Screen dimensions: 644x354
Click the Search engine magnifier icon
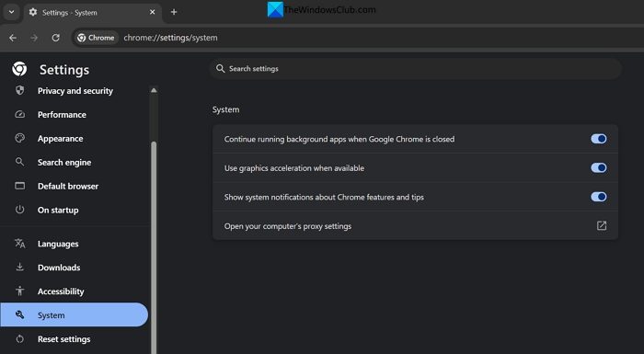point(19,162)
